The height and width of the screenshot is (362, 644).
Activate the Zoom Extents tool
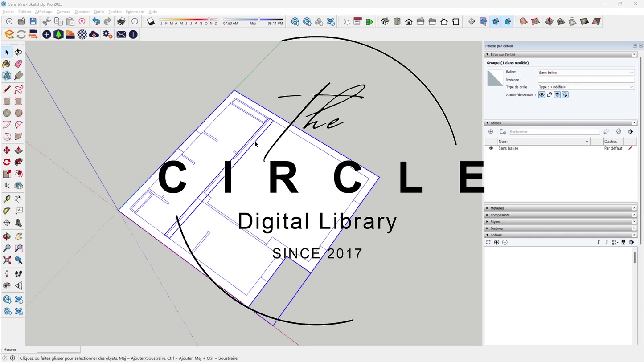[x=7, y=260]
